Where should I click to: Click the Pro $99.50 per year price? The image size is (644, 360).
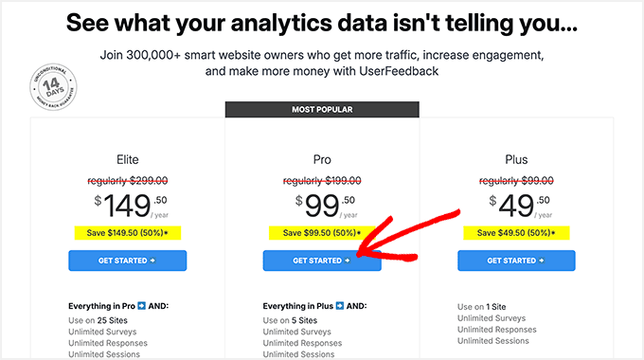pyautogui.click(x=326, y=206)
